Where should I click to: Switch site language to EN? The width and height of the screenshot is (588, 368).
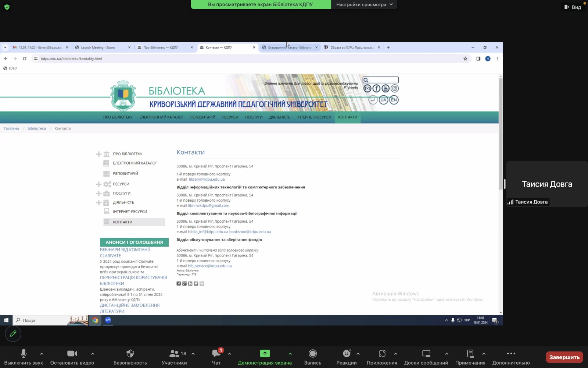click(394, 100)
